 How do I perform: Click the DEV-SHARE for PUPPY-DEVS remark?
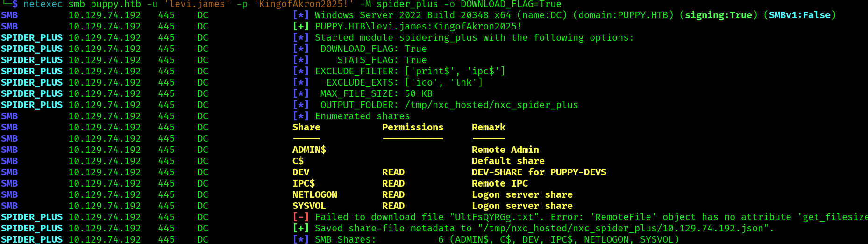pos(539,172)
